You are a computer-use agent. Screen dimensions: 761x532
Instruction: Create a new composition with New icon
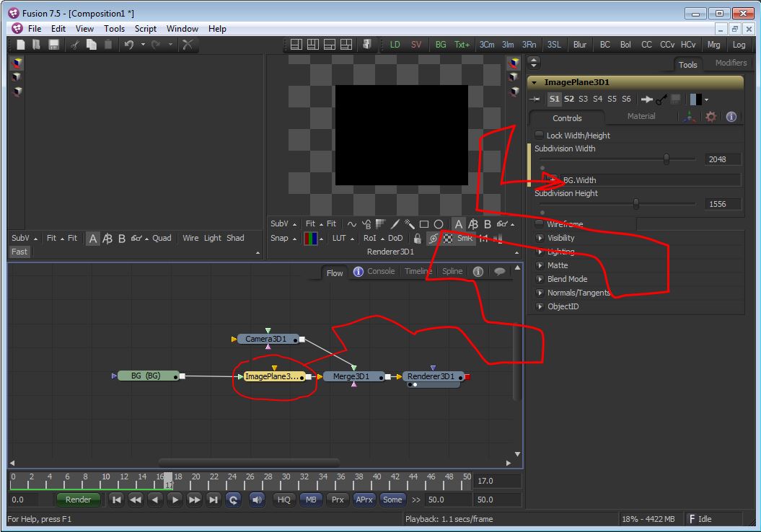coord(20,45)
